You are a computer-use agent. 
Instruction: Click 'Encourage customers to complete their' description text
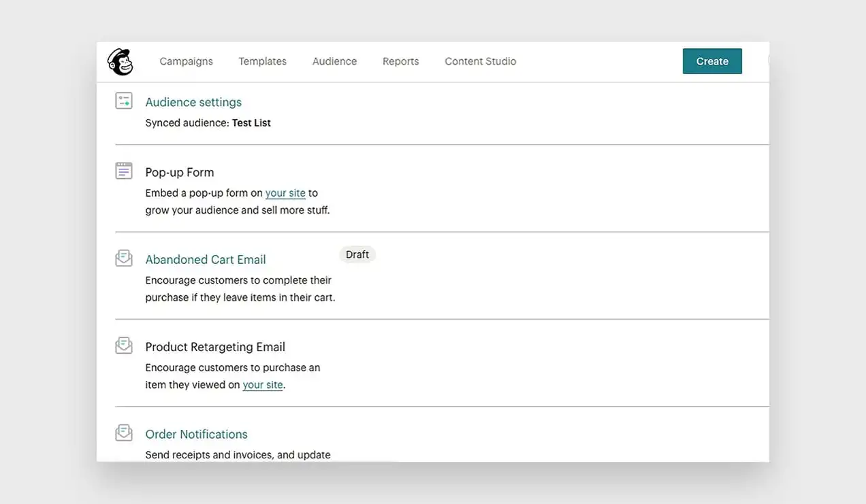coord(238,280)
